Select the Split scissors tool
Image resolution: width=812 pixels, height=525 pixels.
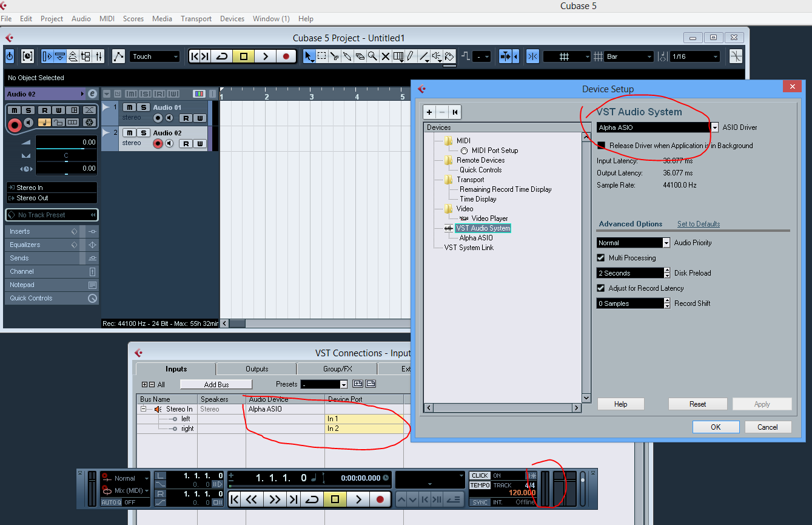pos(335,56)
